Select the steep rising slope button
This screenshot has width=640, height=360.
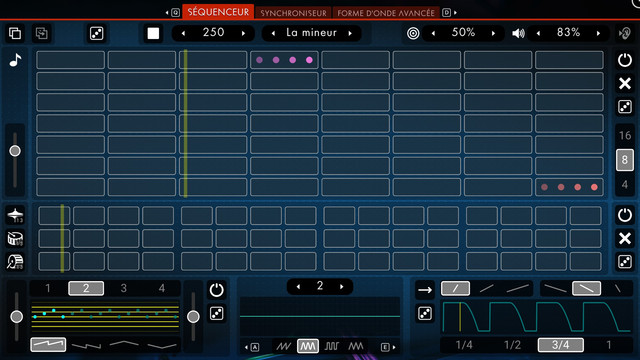click(x=456, y=289)
